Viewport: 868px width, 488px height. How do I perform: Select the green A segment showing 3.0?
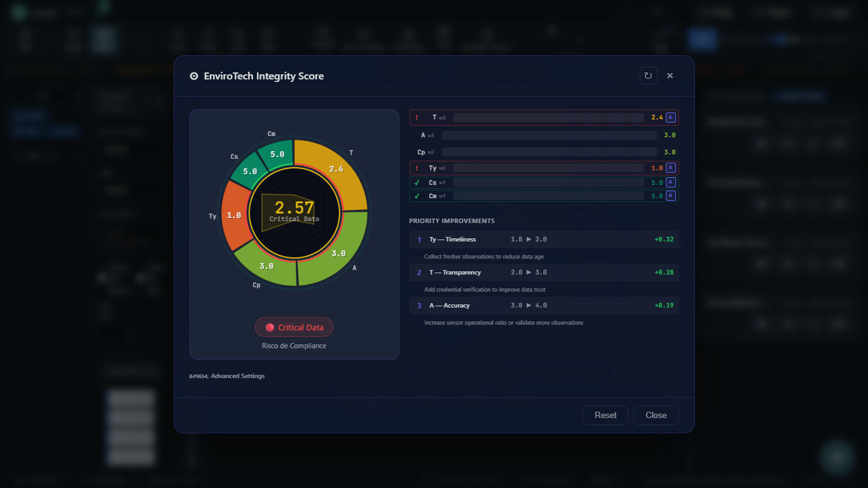pyautogui.click(x=338, y=252)
